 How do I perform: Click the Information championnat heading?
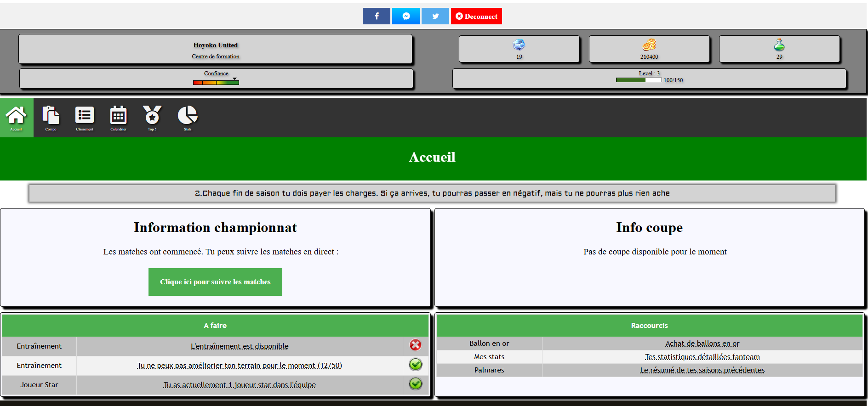215,227
